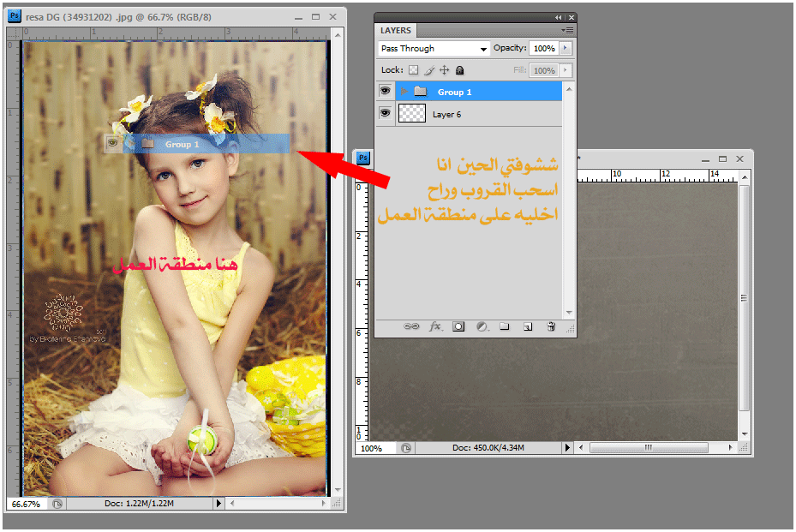Select the LAYERS tab
796x532 pixels.
point(396,31)
